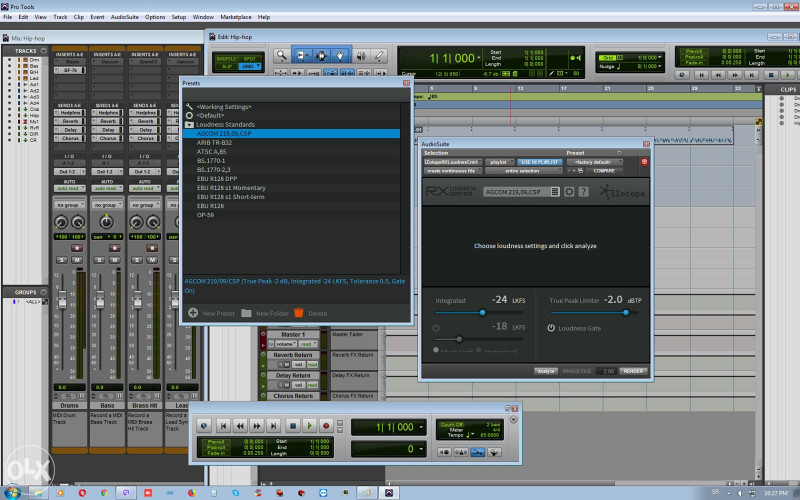The height and width of the screenshot is (500, 800).
Task: Enable Spot edit mode
Action: pyautogui.click(x=250, y=59)
